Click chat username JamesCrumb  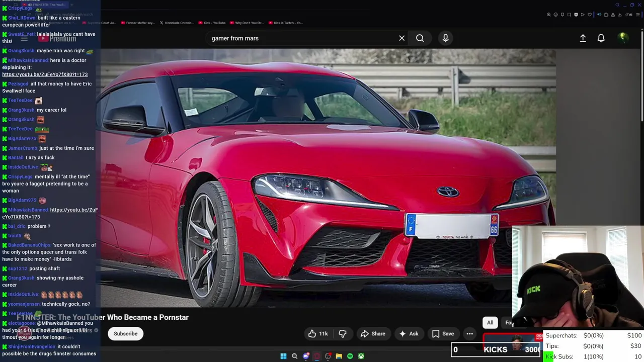tap(23, 148)
